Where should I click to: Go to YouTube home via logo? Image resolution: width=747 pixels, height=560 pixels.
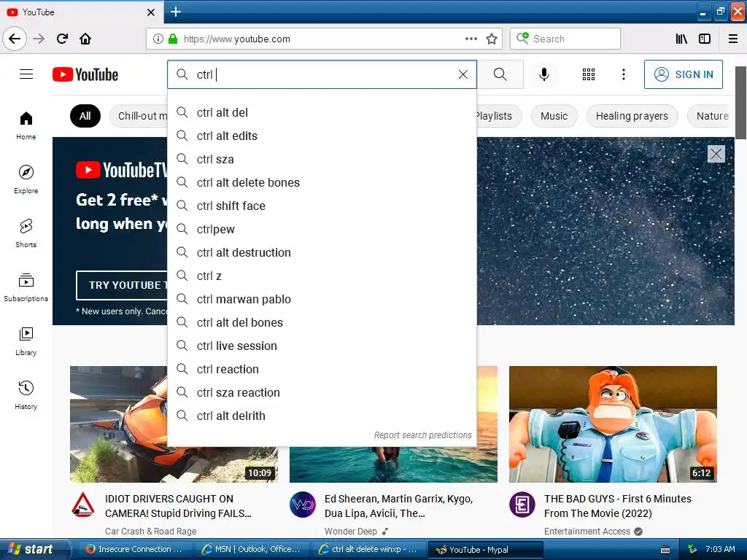tap(85, 74)
